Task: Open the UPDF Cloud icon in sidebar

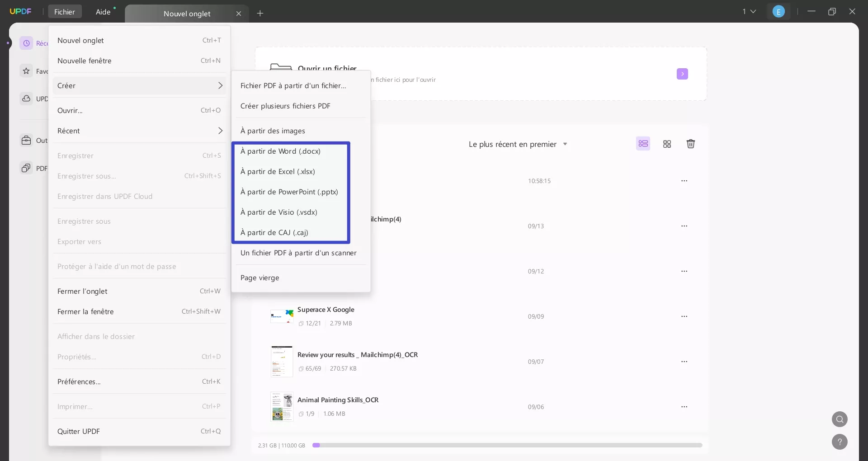Action: click(x=27, y=99)
